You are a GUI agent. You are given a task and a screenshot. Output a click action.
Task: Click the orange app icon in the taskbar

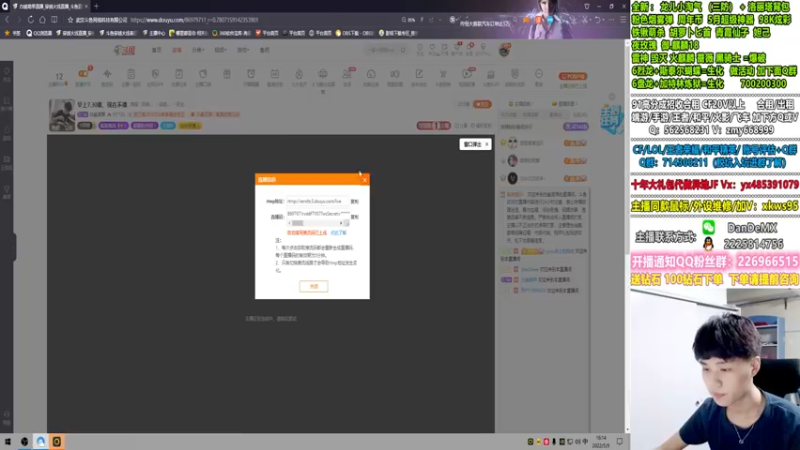click(57, 441)
